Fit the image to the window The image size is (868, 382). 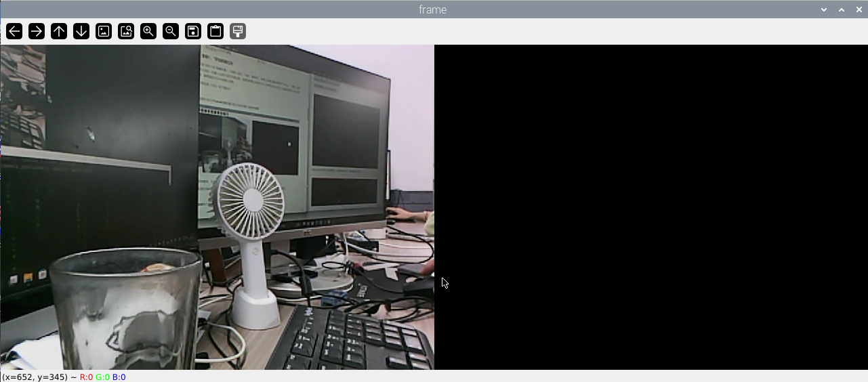126,31
